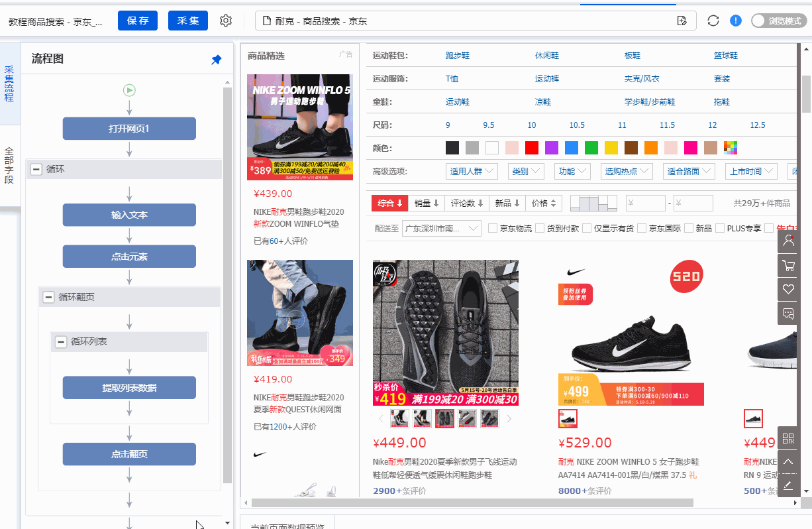Click the flowchart start play icon
The width and height of the screenshot is (812, 529).
(129, 90)
